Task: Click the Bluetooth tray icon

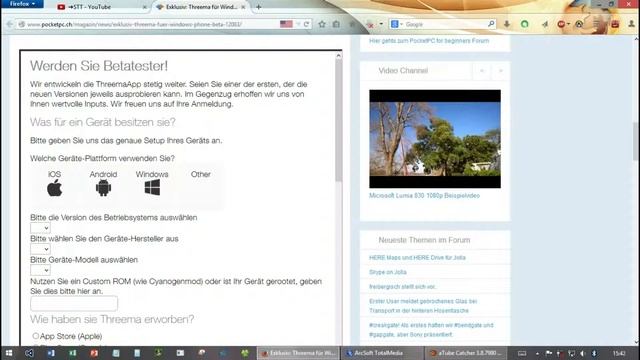Action: (x=594, y=353)
